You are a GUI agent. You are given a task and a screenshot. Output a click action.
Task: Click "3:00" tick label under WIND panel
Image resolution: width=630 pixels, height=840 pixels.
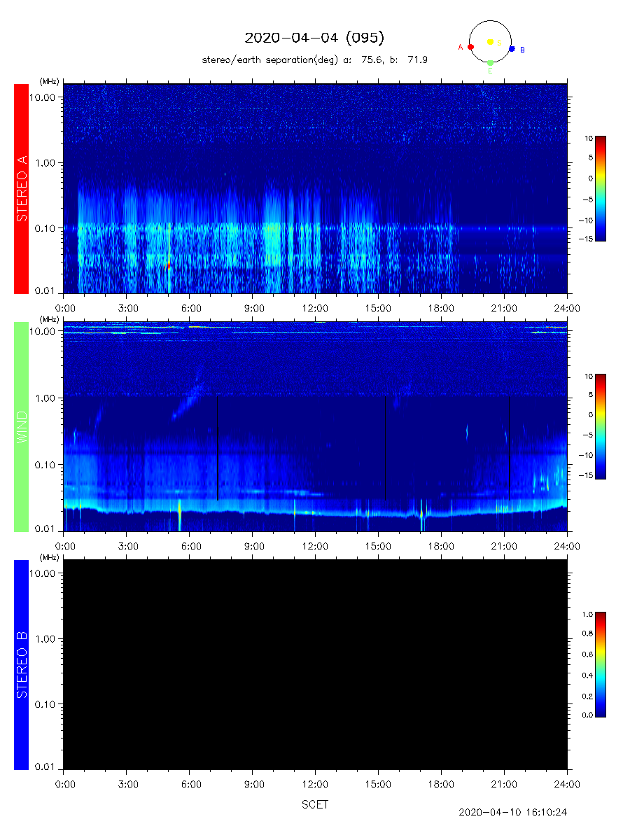coord(127,545)
